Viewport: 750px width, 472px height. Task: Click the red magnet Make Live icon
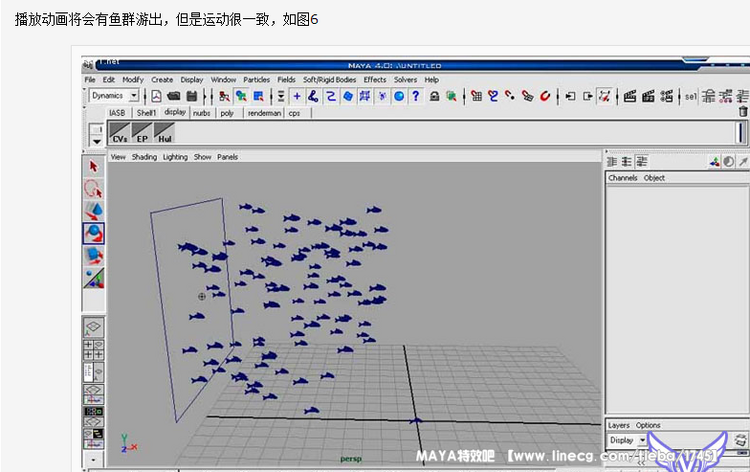545,96
